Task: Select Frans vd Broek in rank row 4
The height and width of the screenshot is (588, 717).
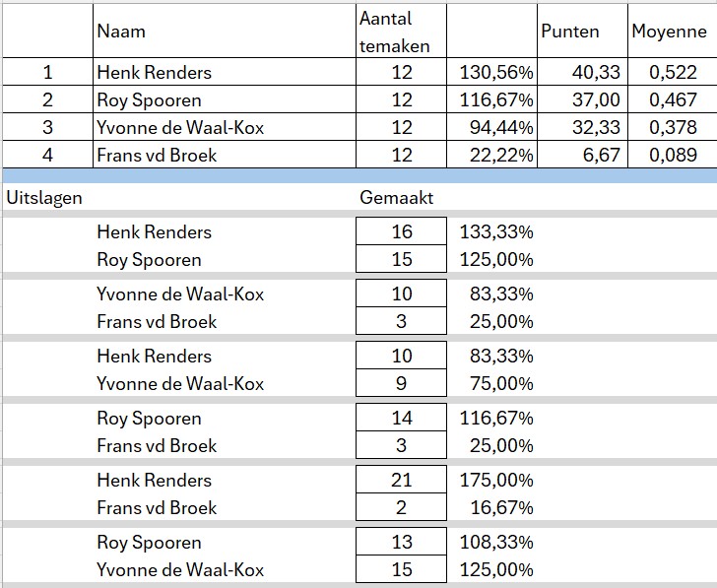Action: (223, 155)
